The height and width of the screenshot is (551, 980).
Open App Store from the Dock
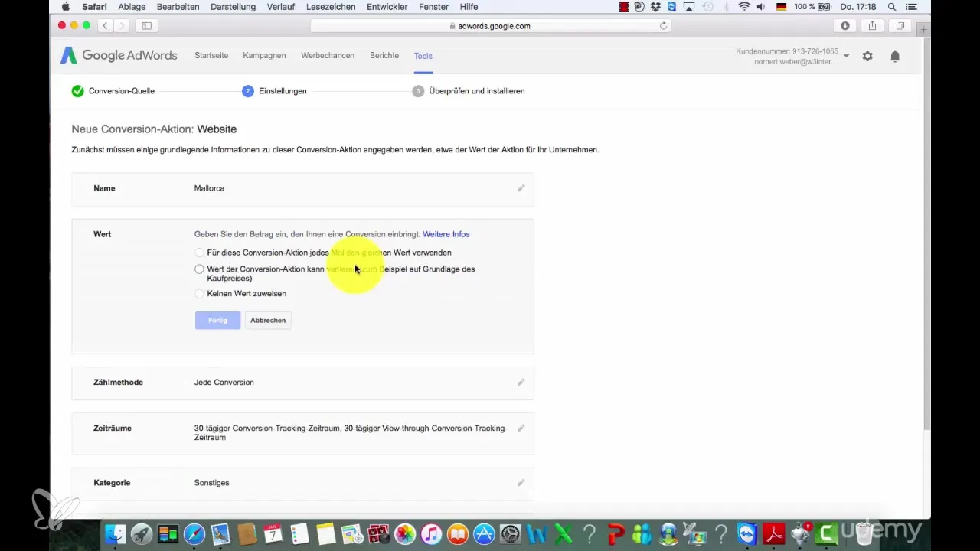point(484,533)
